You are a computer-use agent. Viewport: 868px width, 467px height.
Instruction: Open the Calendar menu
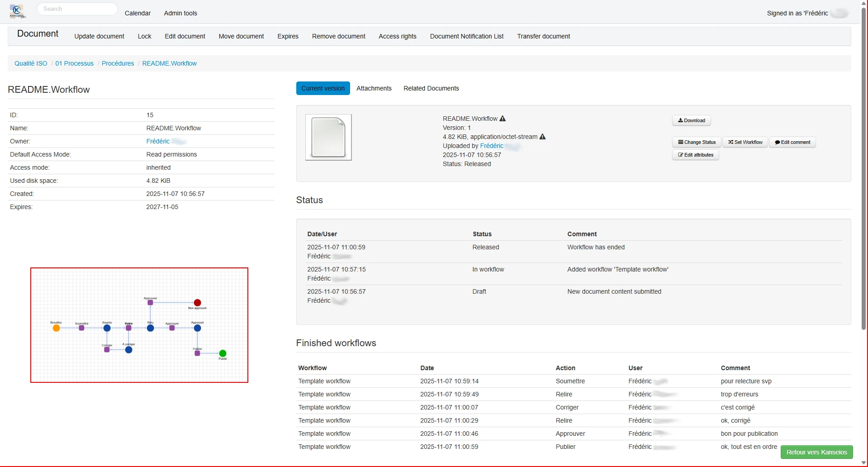[x=138, y=13]
